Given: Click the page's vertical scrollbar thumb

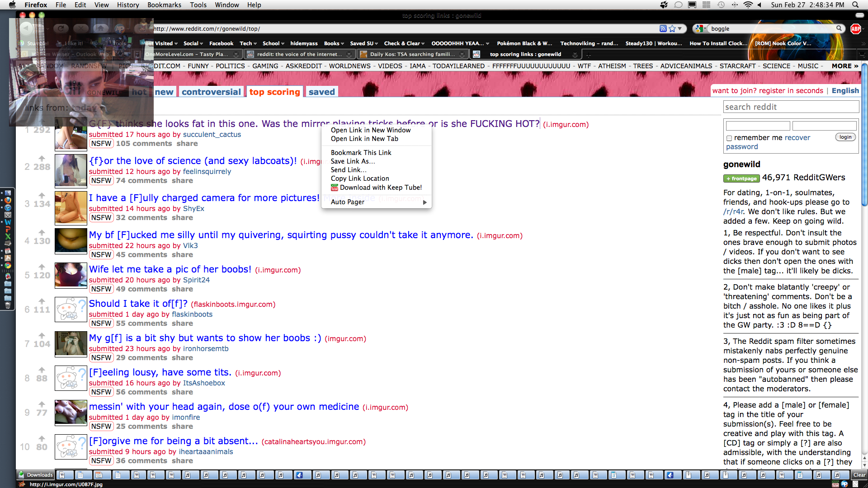Looking at the screenshot, I should [864, 136].
